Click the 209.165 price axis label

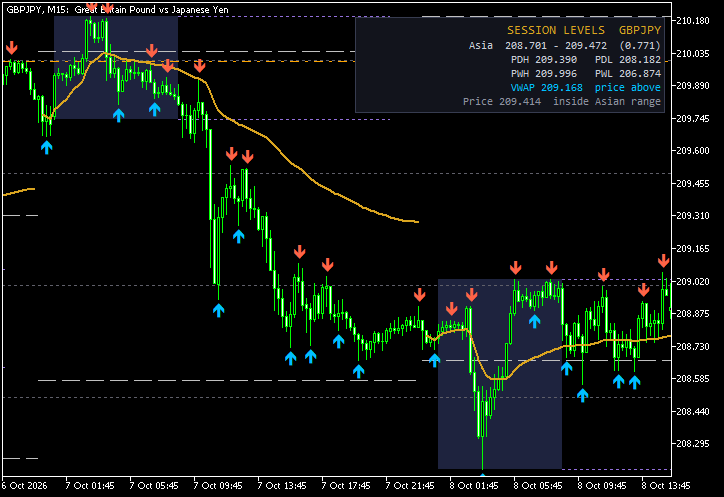click(693, 249)
